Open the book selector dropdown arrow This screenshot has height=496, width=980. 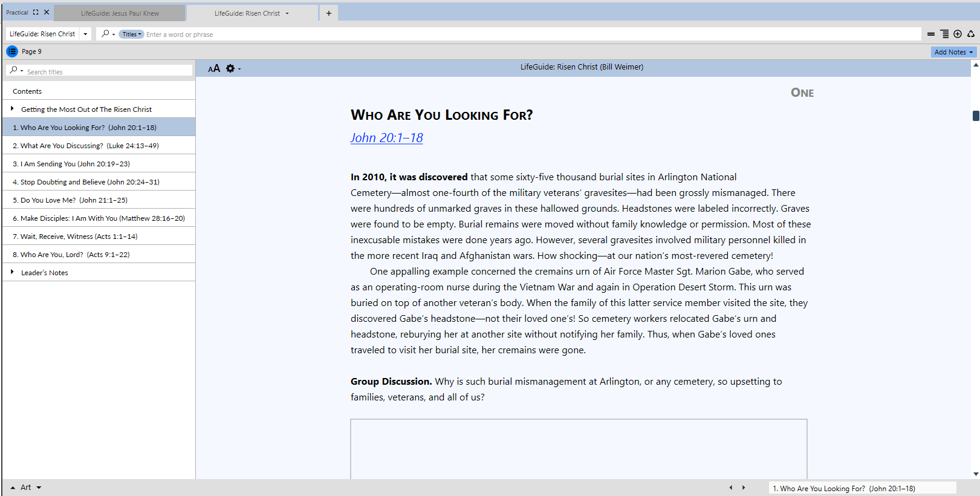[x=85, y=34]
